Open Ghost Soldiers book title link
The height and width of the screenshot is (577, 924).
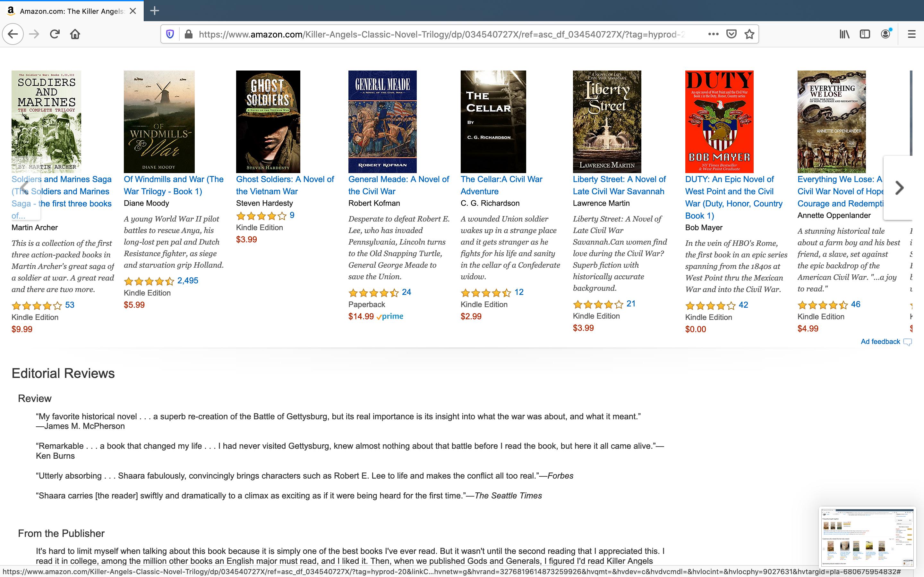285,185
